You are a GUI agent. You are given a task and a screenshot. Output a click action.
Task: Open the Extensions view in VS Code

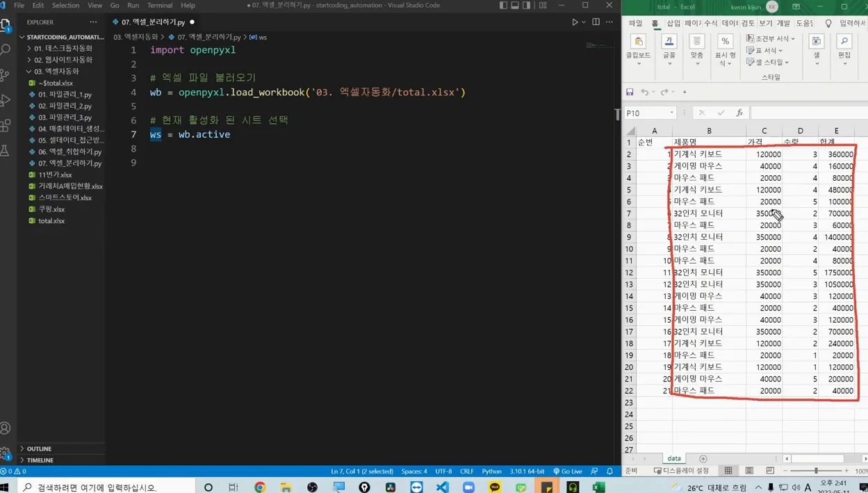pos(6,125)
